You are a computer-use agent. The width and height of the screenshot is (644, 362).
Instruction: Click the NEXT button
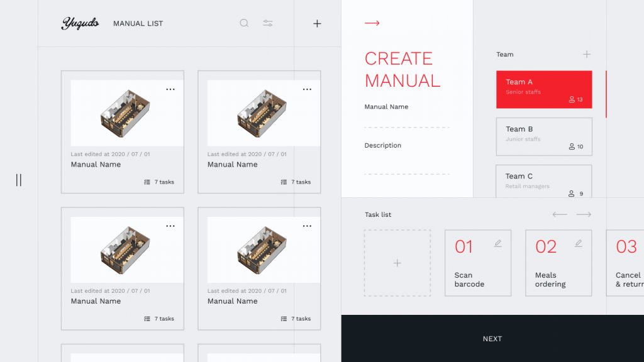point(492,339)
